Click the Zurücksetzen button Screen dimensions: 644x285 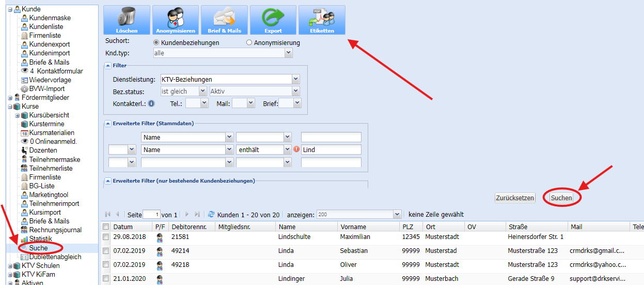click(x=514, y=198)
